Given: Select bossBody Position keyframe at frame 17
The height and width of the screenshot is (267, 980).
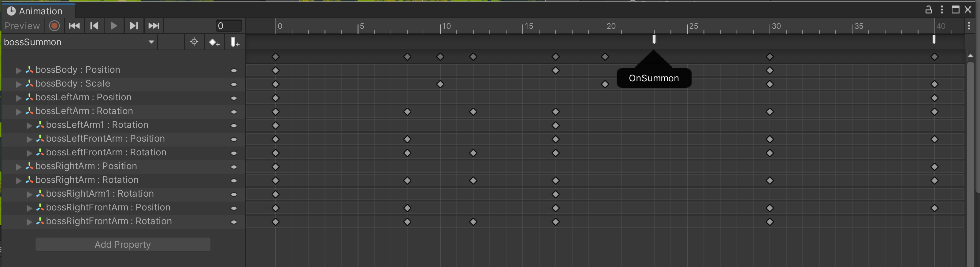Looking at the screenshot, I should point(555,70).
